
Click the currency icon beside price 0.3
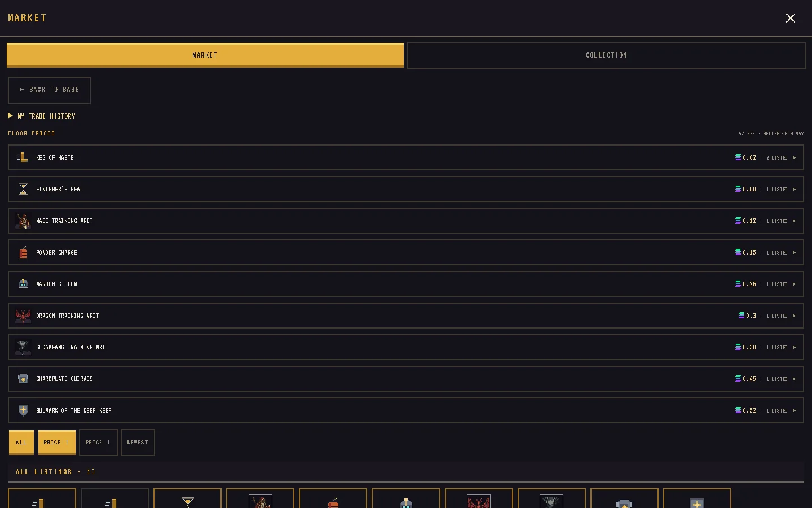(x=742, y=316)
